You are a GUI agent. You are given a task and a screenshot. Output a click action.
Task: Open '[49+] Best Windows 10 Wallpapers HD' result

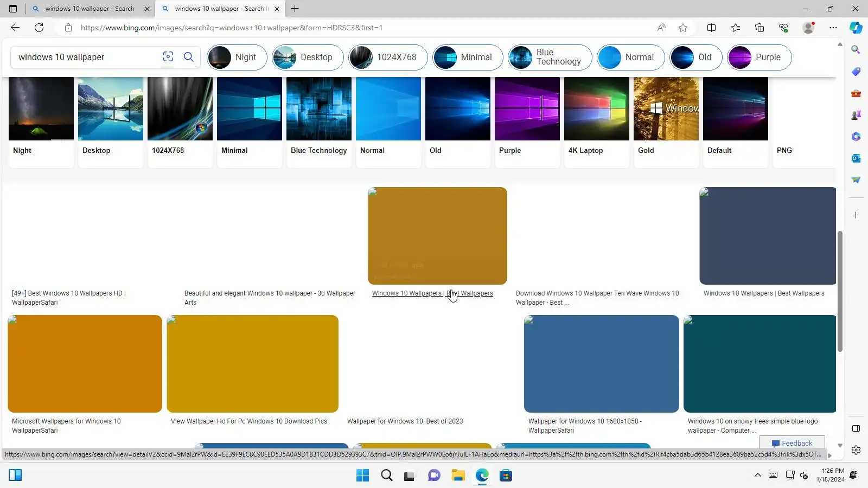click(x=69, y=298)
